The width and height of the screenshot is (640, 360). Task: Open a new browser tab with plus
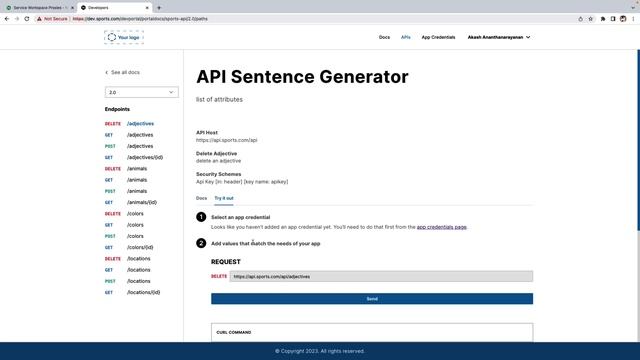[159, 8]
